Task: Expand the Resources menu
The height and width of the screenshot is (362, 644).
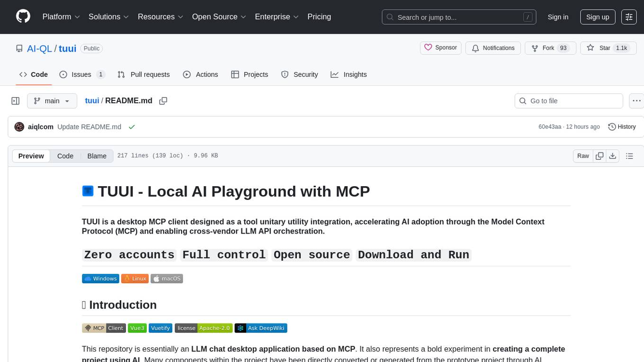Action: pos(161,17)
